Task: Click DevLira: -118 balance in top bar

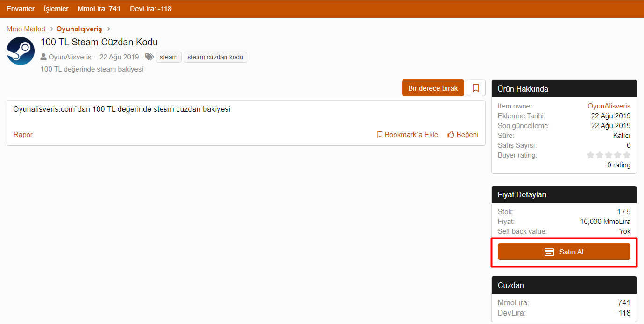Action: (x=151, y=9)
